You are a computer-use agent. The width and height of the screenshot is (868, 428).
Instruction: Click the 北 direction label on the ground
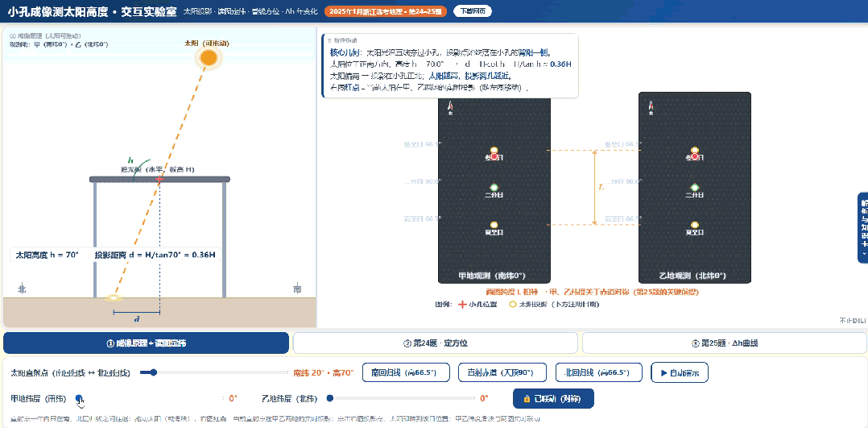click(x=23, y=289)
